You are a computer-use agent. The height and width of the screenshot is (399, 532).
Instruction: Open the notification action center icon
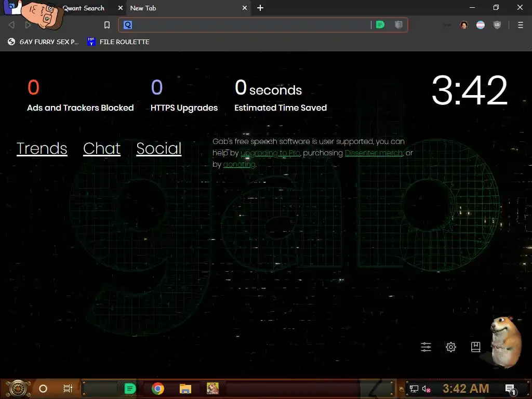click(510, 389)
